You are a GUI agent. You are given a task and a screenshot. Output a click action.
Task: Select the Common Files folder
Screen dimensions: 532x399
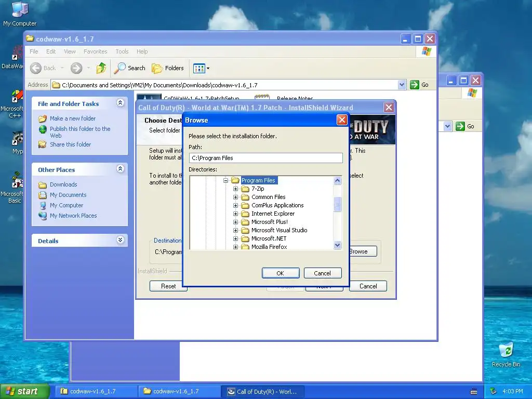click(269, 197)
